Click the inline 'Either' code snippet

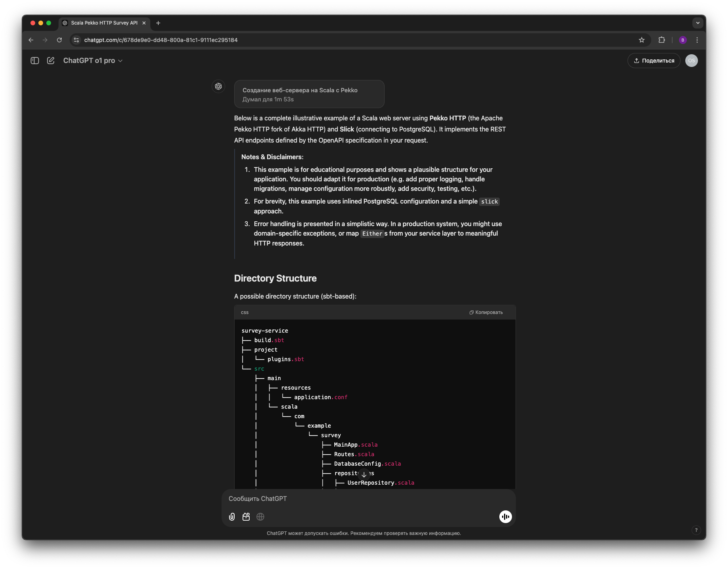click(372, 234)
